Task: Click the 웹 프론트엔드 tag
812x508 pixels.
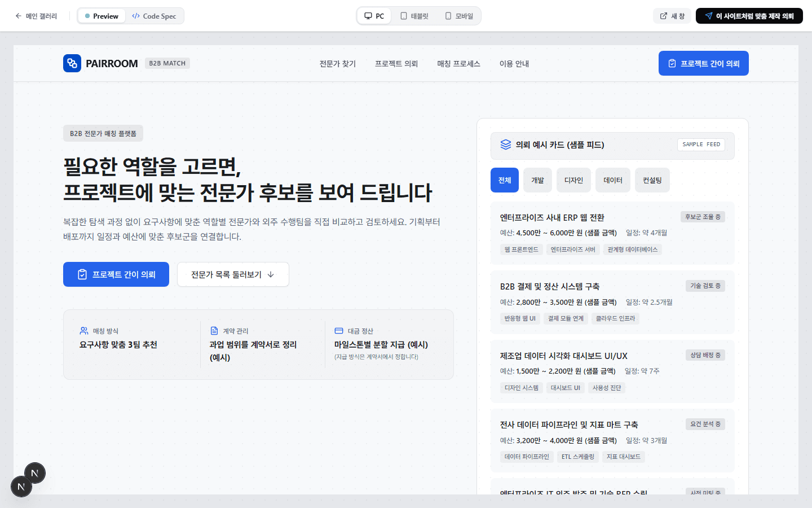Action: click(522, 249)
